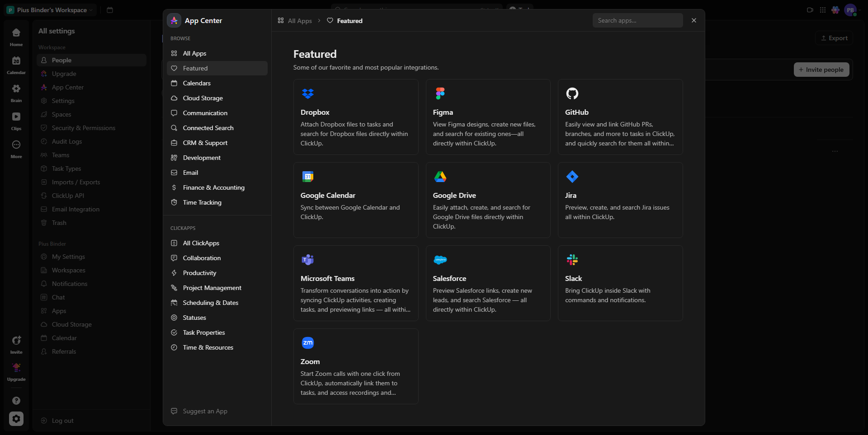Select Communication category
Image resolution: width=868 pixels, height=435 pixels.
pyautogui.click(x=217, y=113)
